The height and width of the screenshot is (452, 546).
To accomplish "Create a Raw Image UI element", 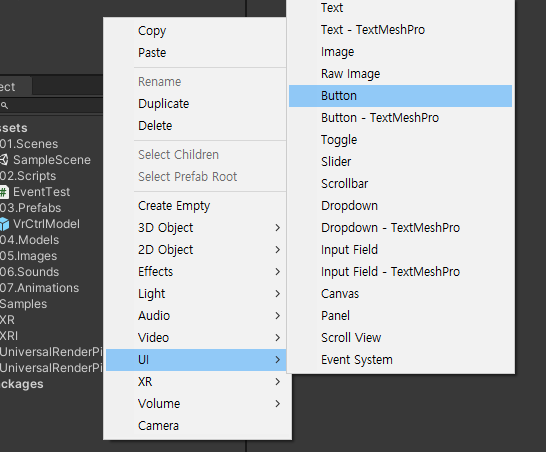I will (400, 73).
